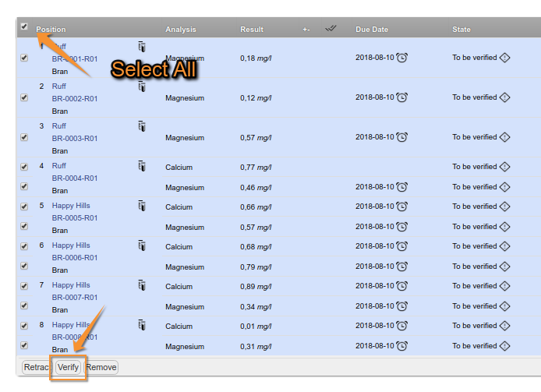Open the BR-0004-R01 sample link
This screenshot has width=541, height=392.
[x=75, y=178]
